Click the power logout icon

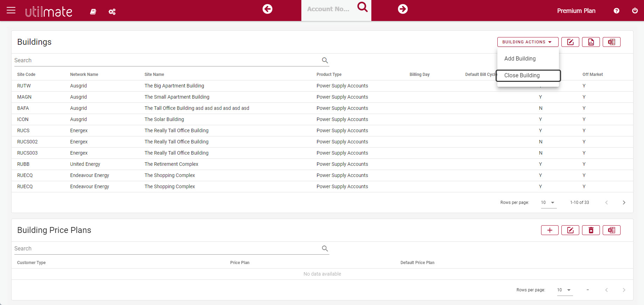point(635,11)
